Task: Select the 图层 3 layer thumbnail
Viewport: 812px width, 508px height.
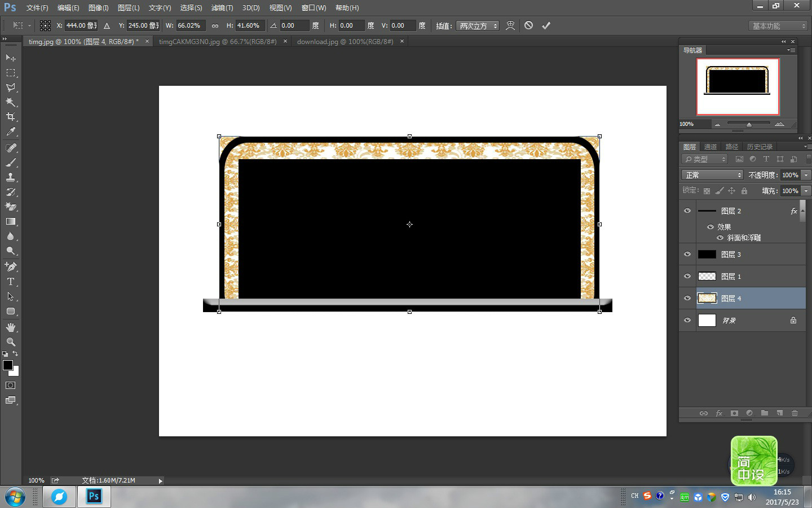Action: tap(707, 255)
